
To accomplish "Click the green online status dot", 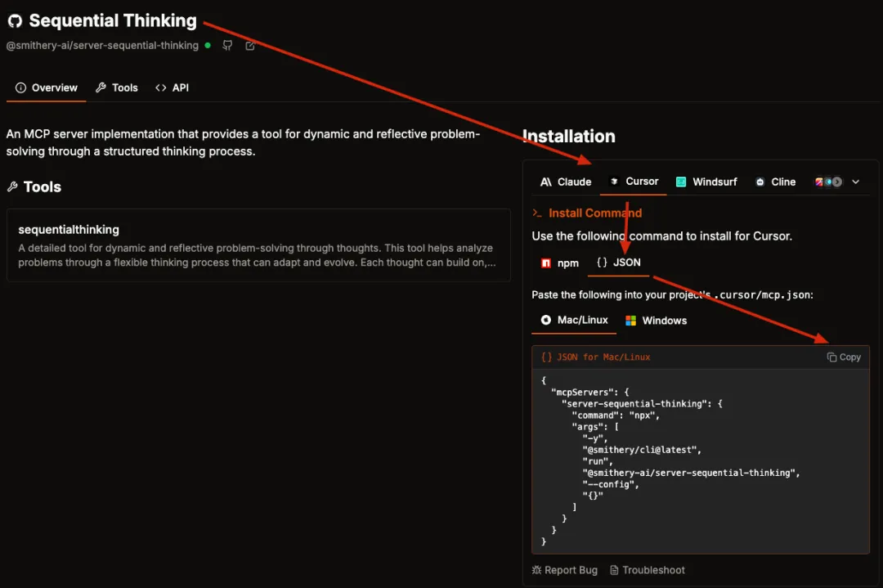I will click(x=208, y=45).
